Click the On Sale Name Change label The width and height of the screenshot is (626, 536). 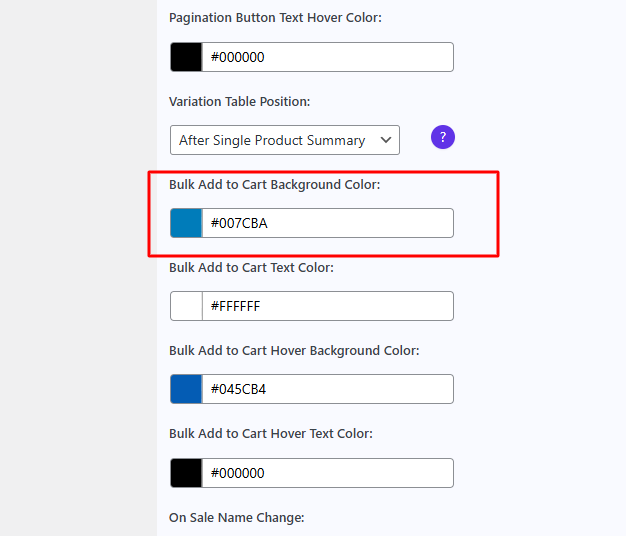point(236,517)
